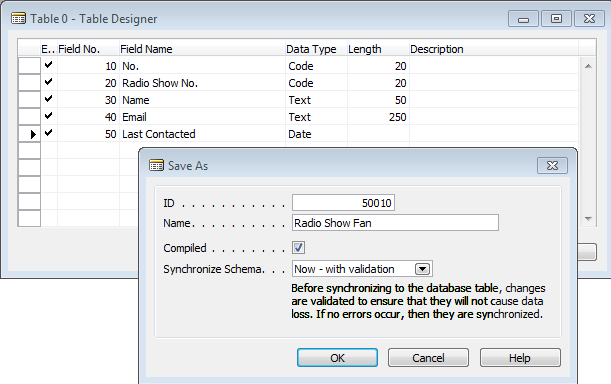Click the field name cell 'No.'
The width and height of the screenshot is (611, 384).
pyautogui.click(x=202, y=66)
